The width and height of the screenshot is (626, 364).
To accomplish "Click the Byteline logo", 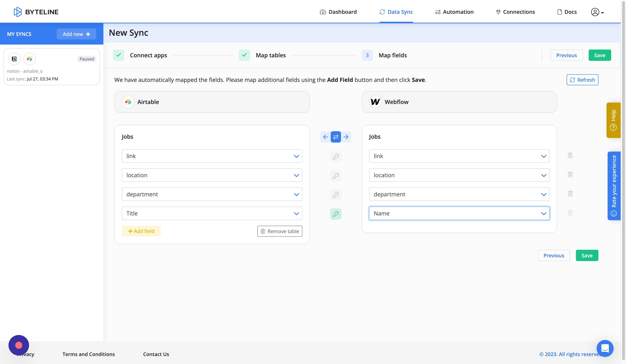I will (36, 12).
